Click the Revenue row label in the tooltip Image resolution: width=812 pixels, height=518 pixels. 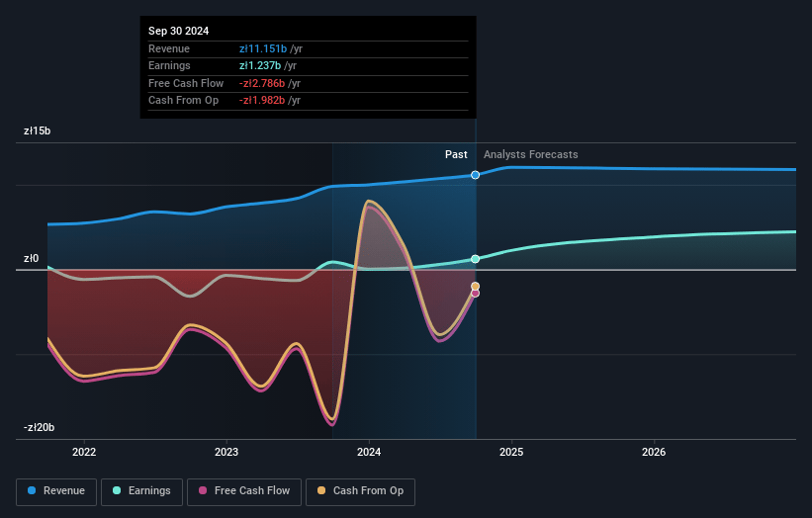(169, 48)
